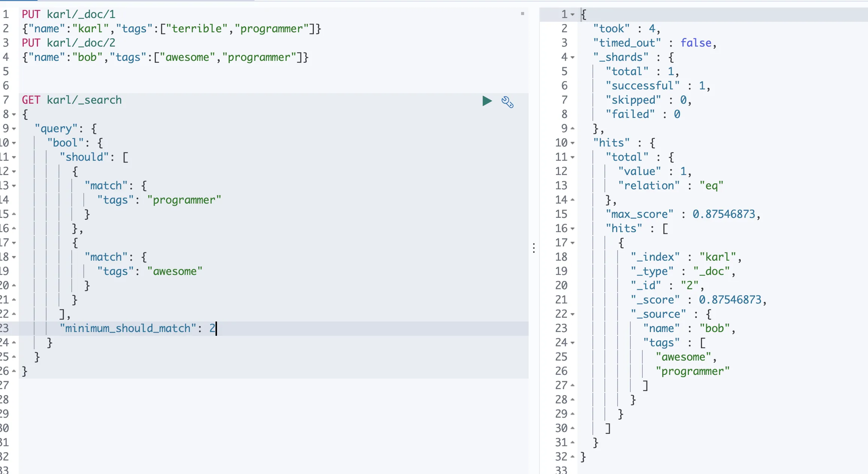Fold the first "match" block on editor line 13
This screenshot has width=868, height=474.
click(x=14, y=186)
